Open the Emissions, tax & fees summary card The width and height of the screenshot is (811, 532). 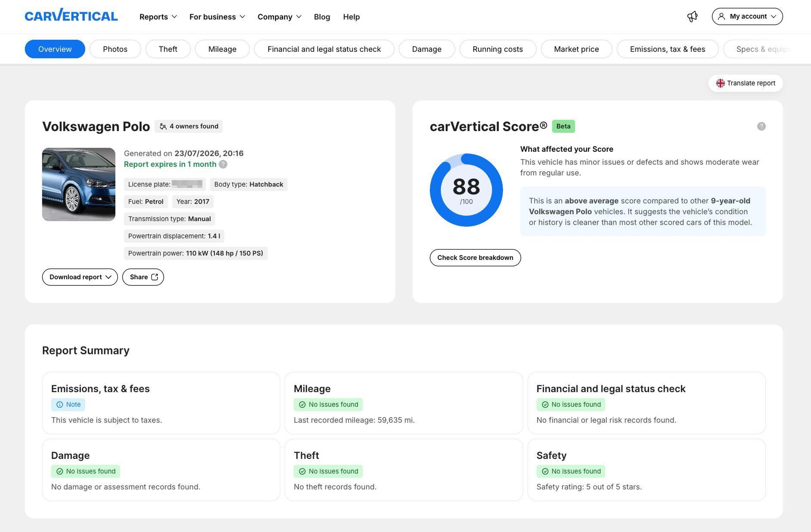[x=161, y=403]
